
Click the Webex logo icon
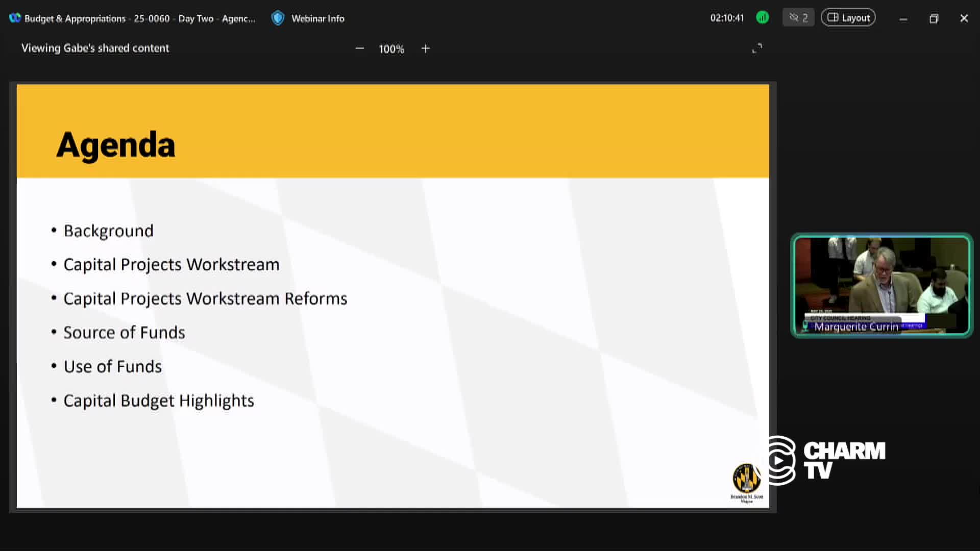coord(14,18)
